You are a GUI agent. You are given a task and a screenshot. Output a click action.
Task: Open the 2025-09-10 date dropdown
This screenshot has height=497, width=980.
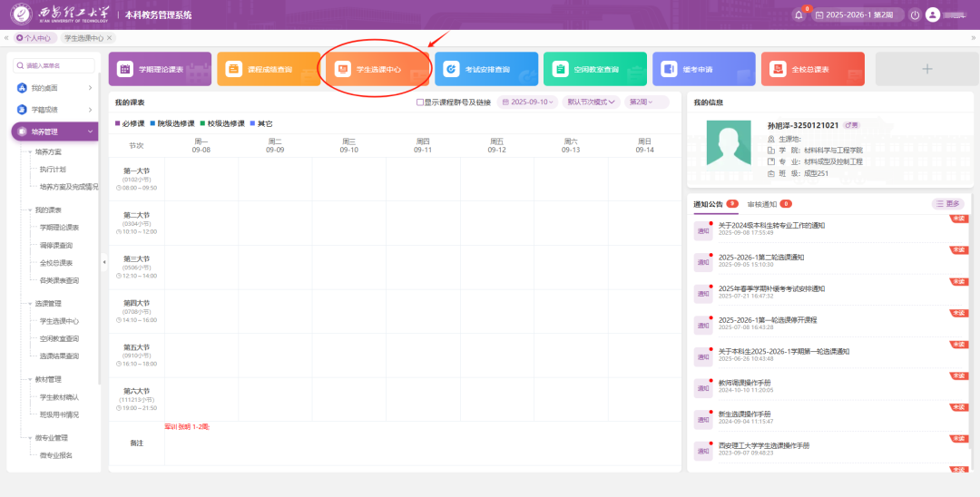click(526, 102)
